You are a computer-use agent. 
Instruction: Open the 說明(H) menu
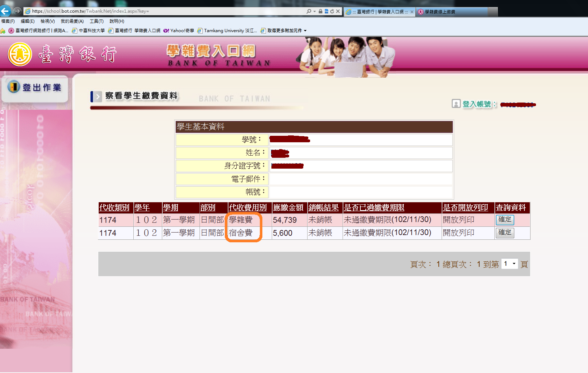[x=117, y=21]
